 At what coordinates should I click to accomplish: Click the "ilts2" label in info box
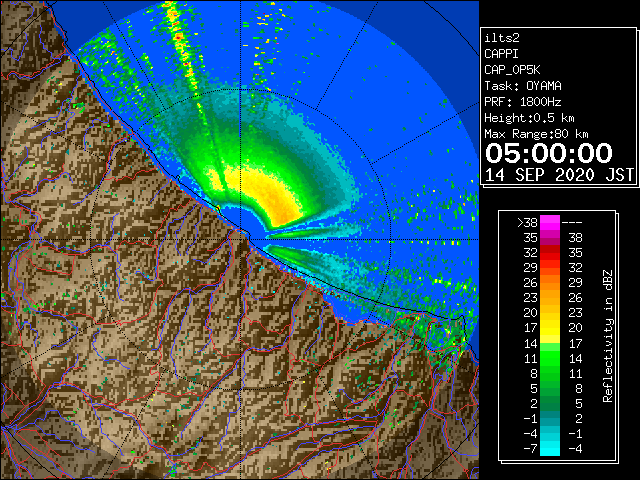(502, 38)
